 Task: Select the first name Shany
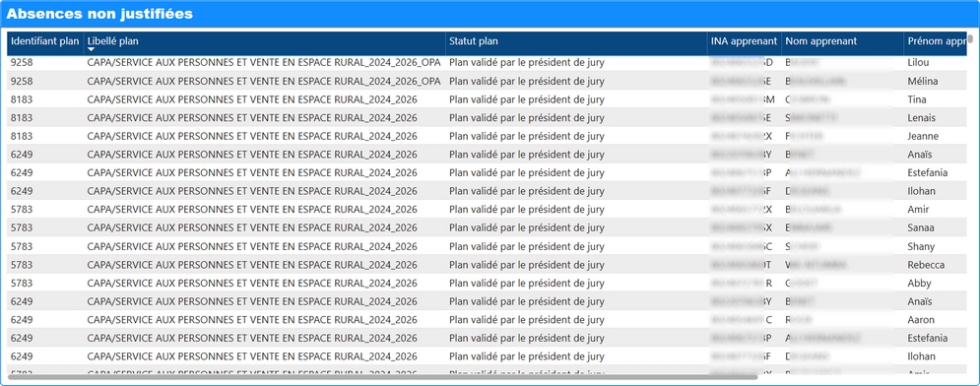921,246
